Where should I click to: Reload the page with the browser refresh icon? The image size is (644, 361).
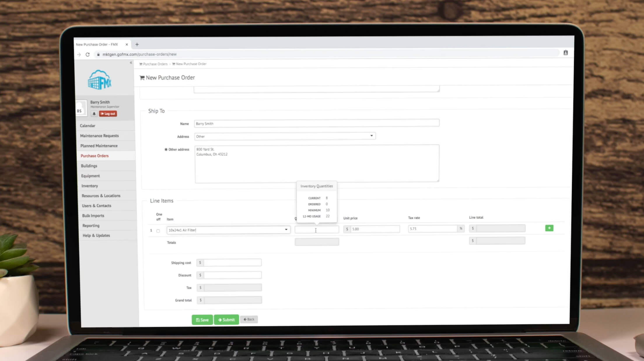click(88, 54)
